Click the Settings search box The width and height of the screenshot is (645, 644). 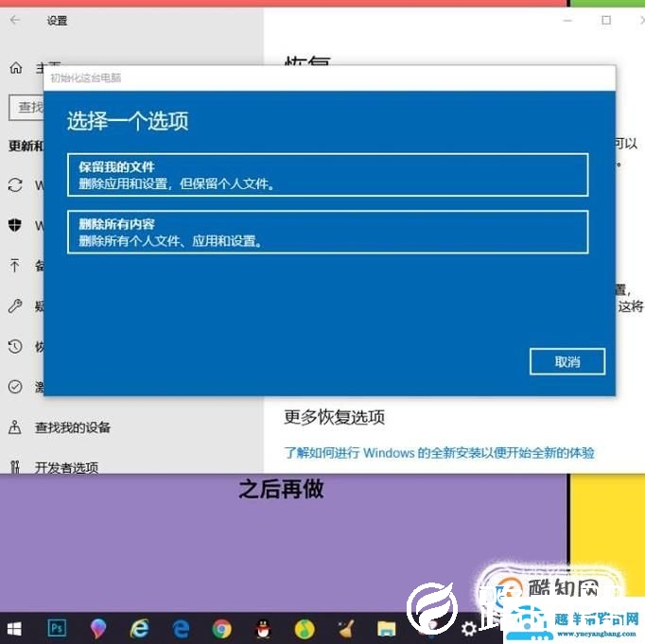(26, 108)
